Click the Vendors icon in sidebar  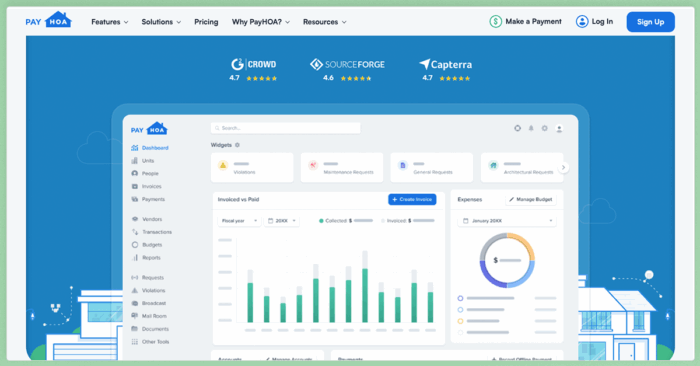tap(134, 219)
